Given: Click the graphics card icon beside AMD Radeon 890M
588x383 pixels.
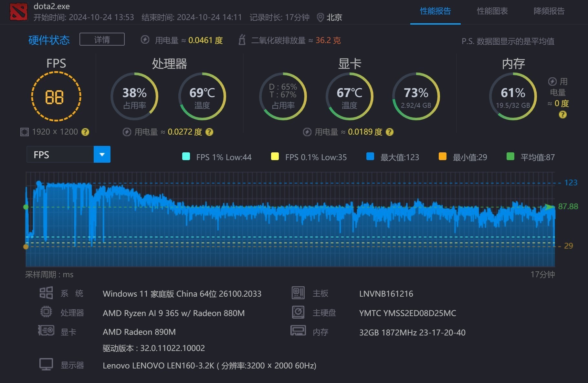Looking at the screenshot, I should point(46,331).
